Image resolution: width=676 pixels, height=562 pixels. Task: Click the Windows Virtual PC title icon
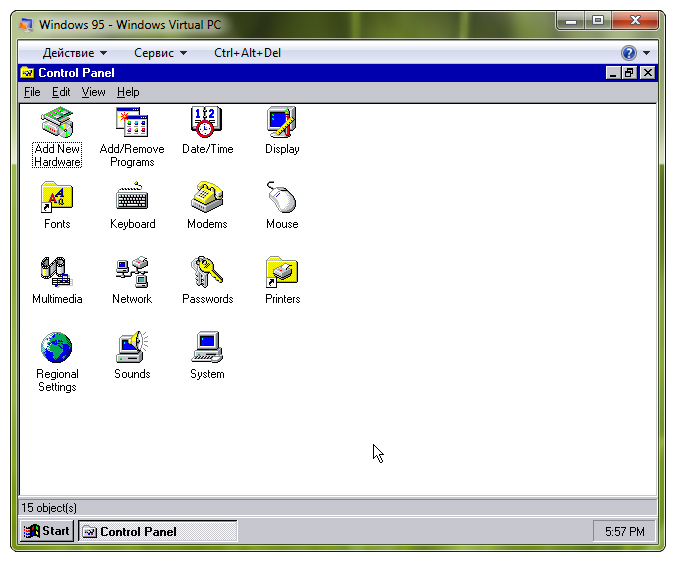tap(26, 25)
